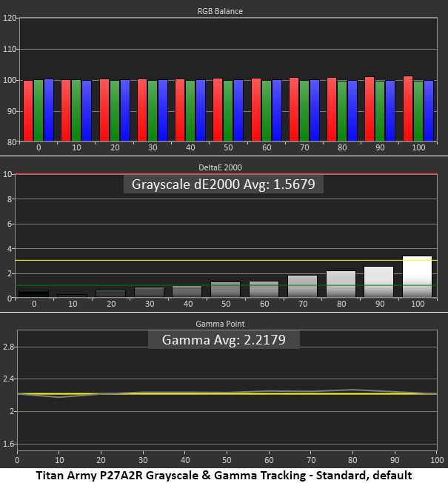Click the DeltaE bar at 90
This screenshot has height=483, width=448.
[x=378, y=282]
